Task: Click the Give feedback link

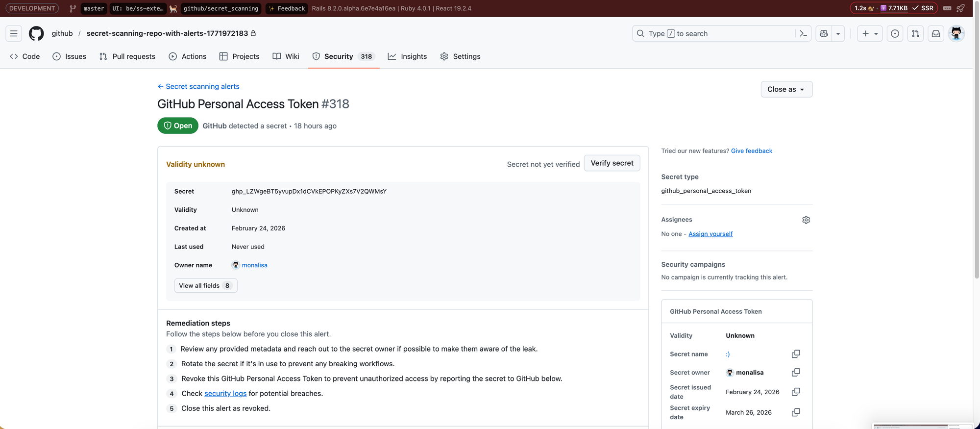Action: [x=752, y=151]
